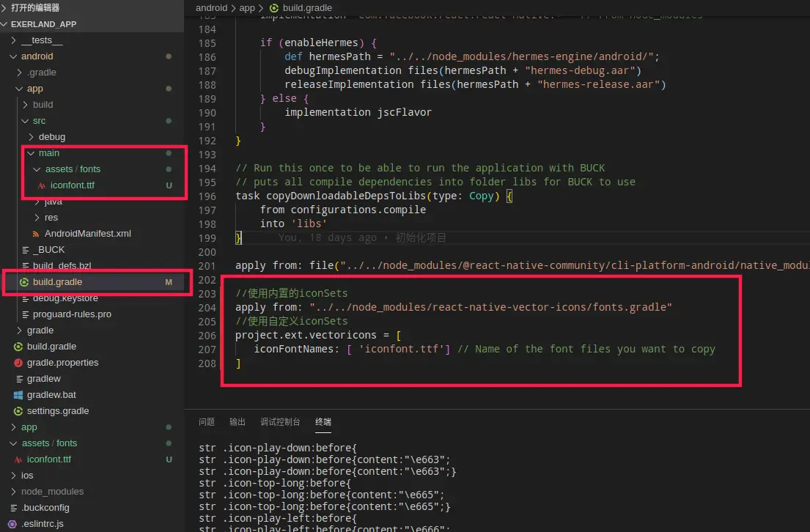810x532 pixels.
Task: Click the iconFontNames line in the editor
Action: [485, 349]
